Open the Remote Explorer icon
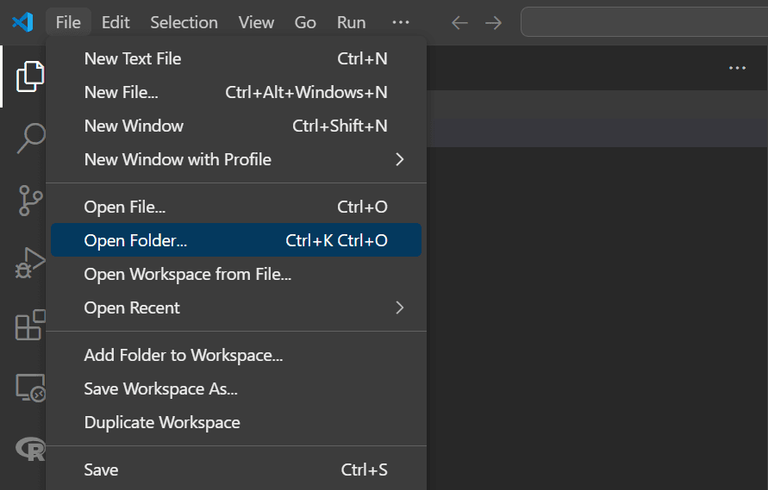Screen dimensions: 768x490 click(x=30, y=388)
